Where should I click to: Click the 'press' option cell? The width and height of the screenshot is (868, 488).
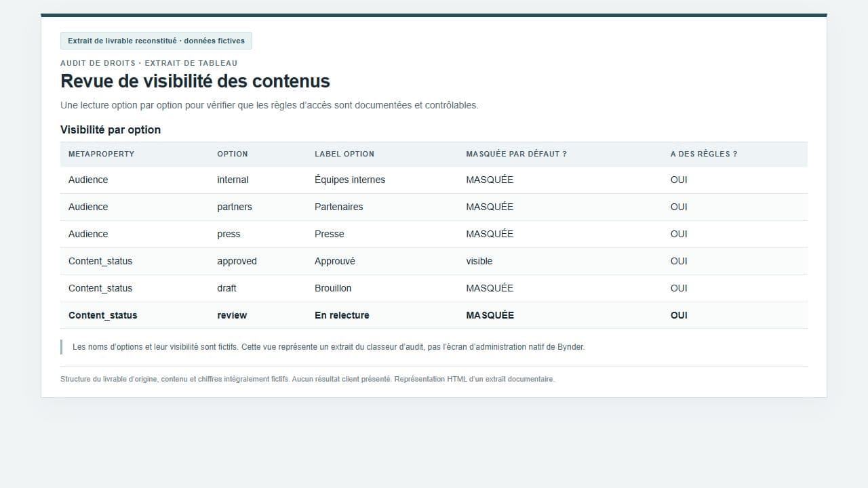(229, 234)
